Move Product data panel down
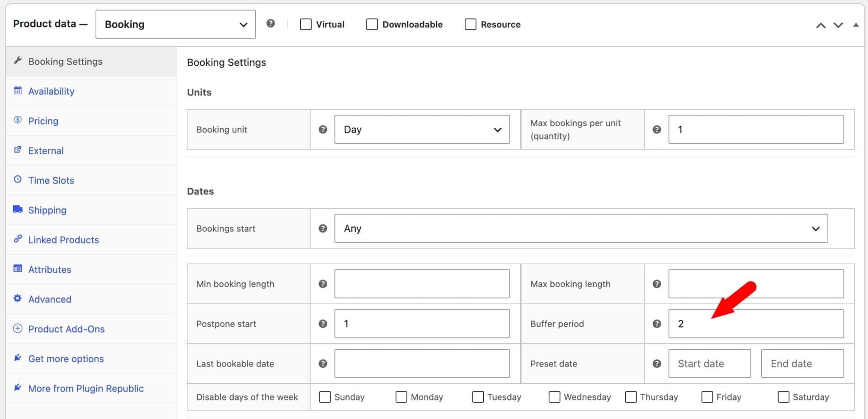 click(x=838, y=25)
